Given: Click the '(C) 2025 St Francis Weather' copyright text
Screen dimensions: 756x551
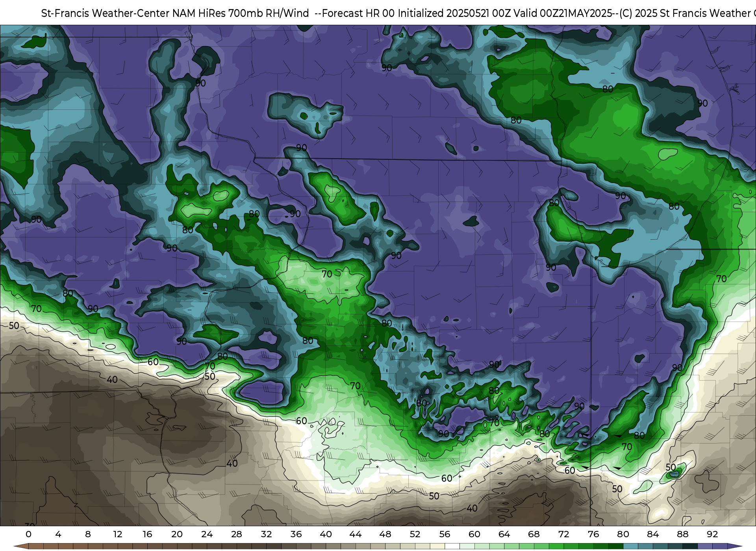Looking at the screenshot, I should [x=685, y=13].
